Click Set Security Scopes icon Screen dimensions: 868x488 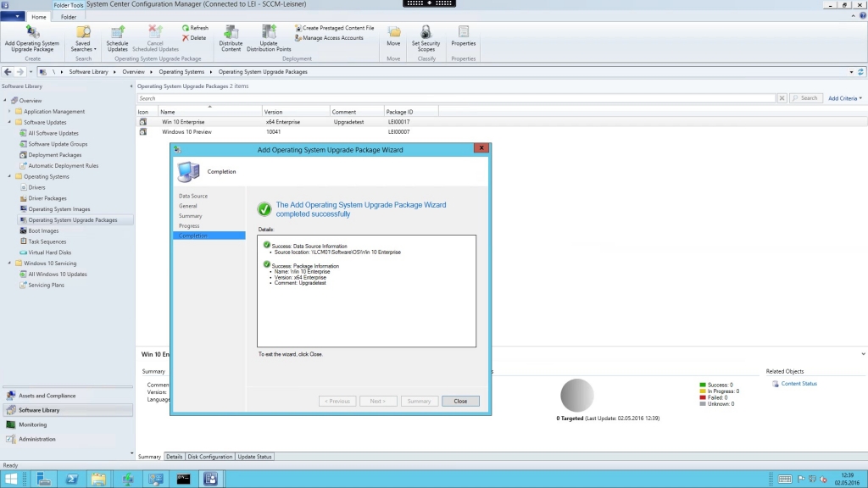[426, 32]
